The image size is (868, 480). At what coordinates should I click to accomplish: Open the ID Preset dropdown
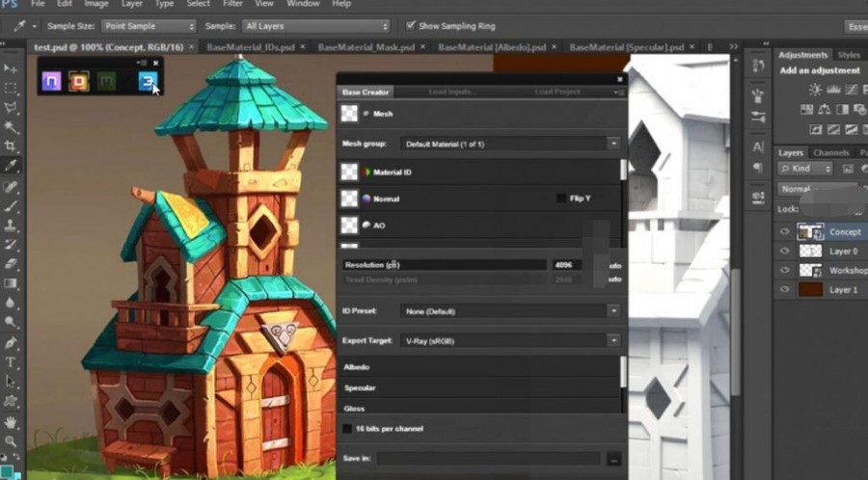click(x=510, y=311)
